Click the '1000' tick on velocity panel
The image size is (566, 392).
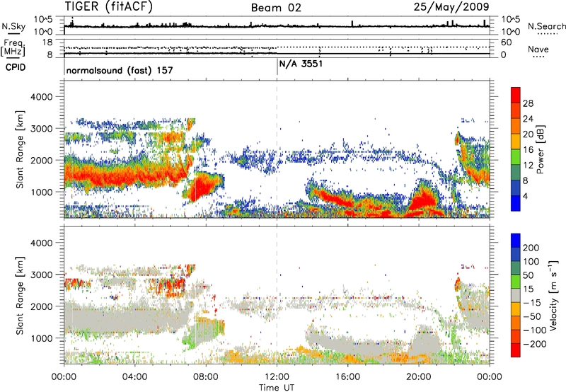41,338
